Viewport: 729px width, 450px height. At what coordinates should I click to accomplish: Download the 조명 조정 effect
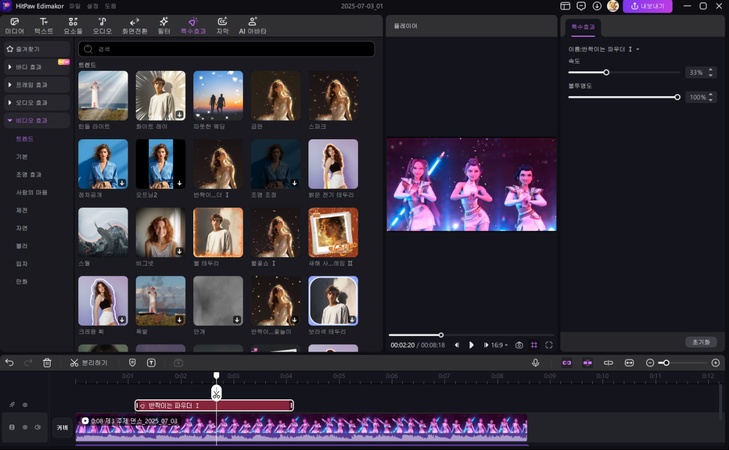pyautogui.click(x=294, y=183)
